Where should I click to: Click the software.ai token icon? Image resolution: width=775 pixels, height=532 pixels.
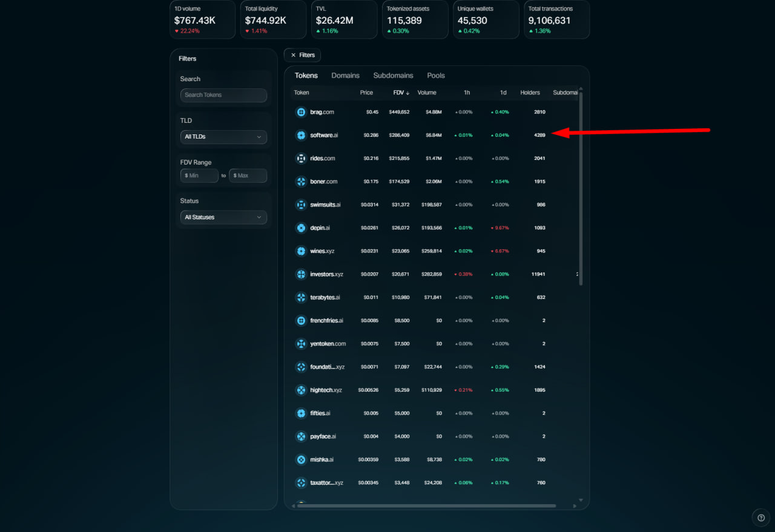click(x=301, y=135)
